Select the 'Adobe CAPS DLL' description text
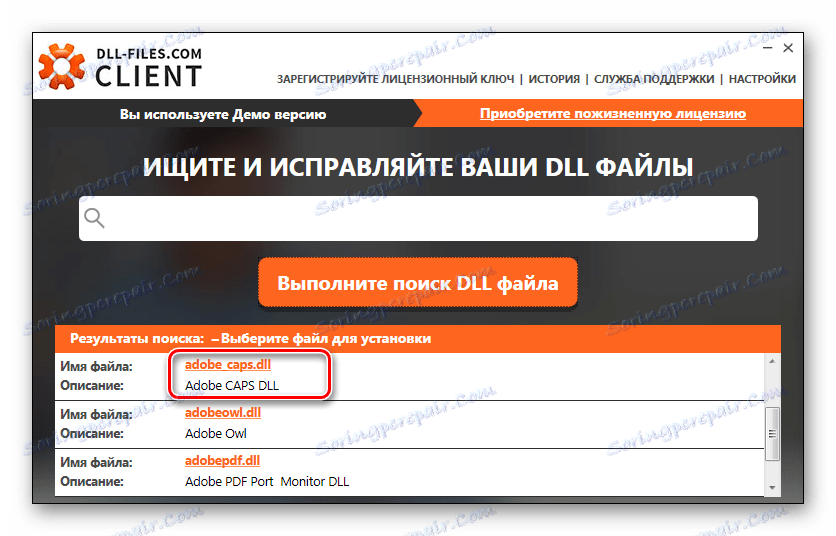Viewport: 836px width, 536px height. click(x=232, y=386)
